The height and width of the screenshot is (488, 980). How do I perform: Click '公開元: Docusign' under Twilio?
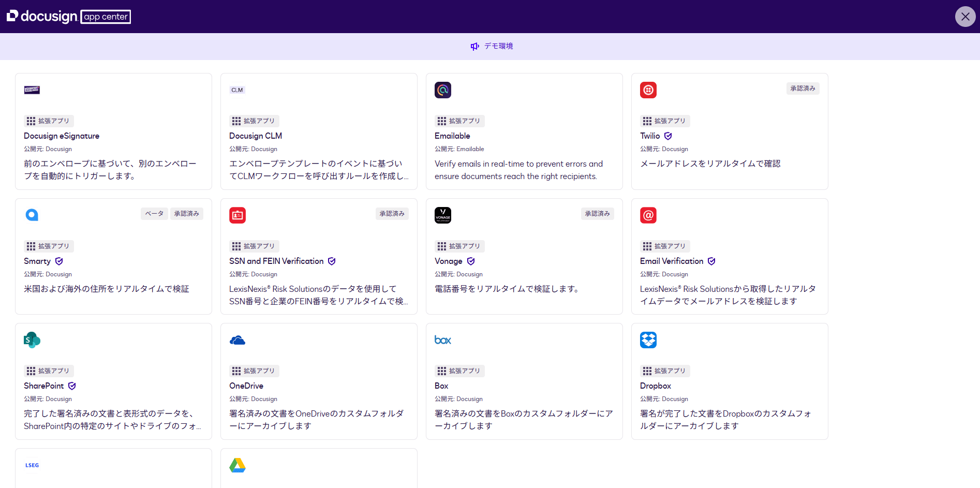[664, 149]
